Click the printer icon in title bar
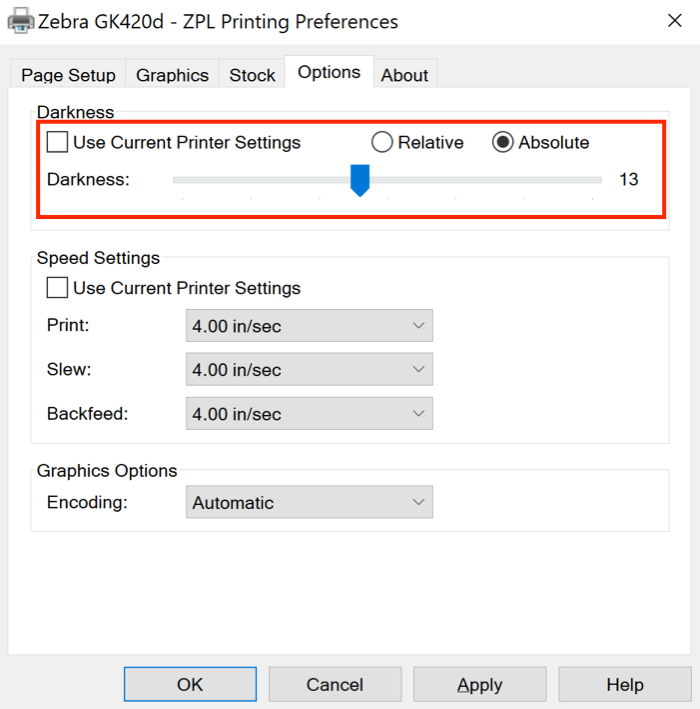Image resolution: width=700 pixels, height=709 pixels. click(x=17, y=21)
